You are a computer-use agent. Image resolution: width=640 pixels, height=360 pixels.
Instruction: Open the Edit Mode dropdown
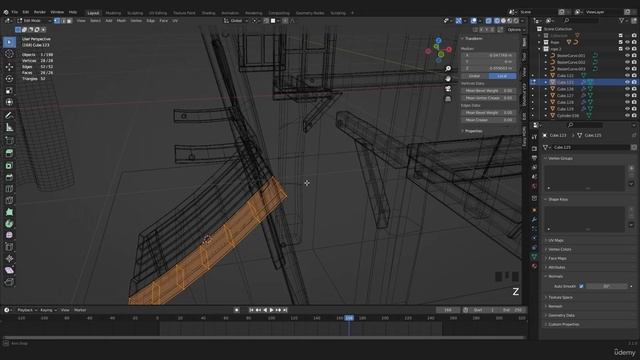pyautogui.click(x=34, y=20)
